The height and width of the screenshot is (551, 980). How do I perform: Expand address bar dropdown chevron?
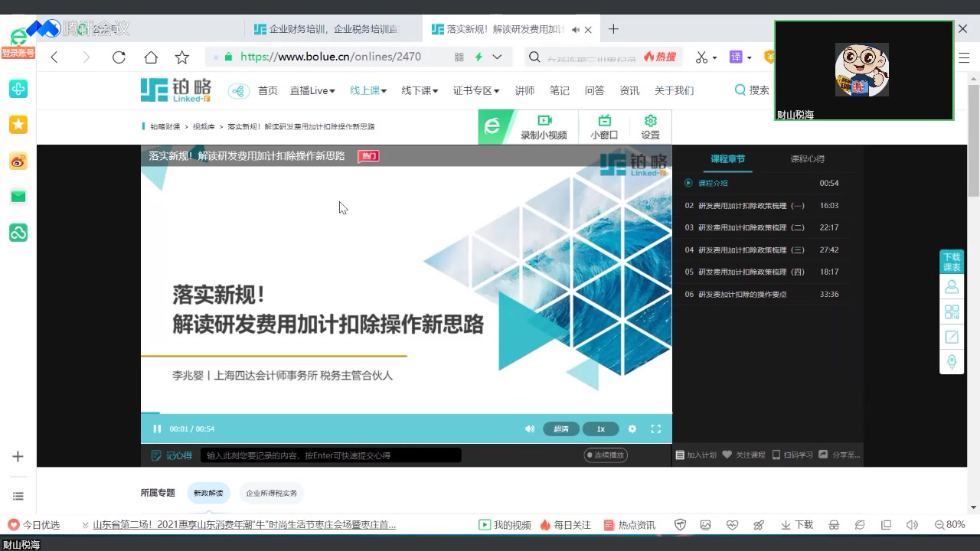(x=497, y=57)
